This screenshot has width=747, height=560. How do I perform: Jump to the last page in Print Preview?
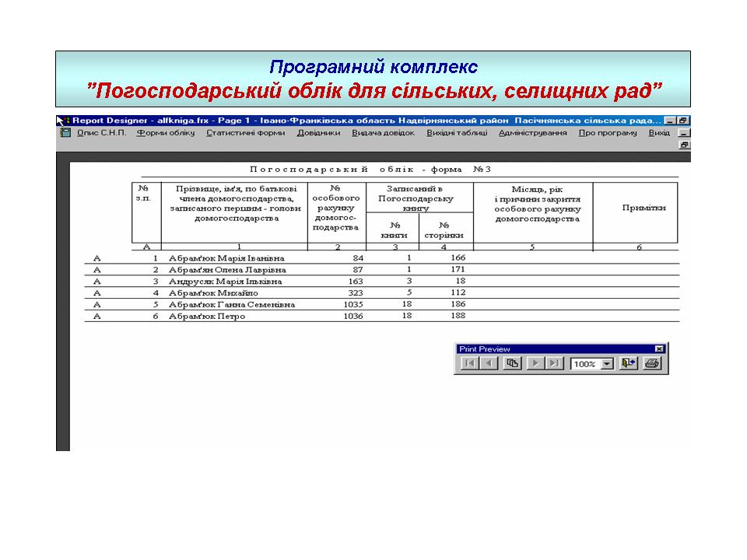[x=554, y=363]
